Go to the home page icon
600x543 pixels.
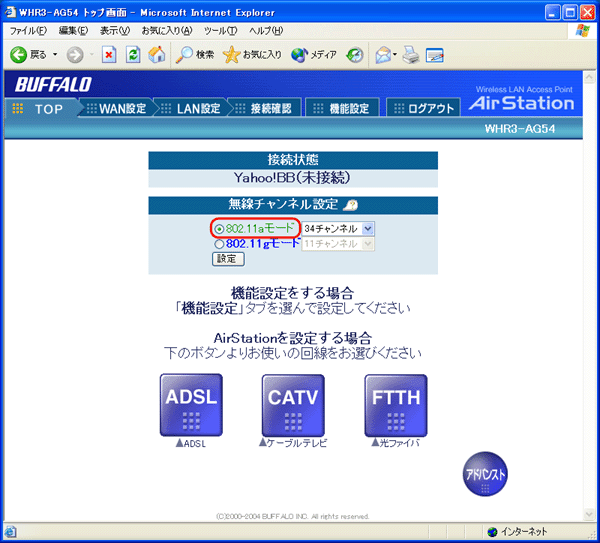tap(157, 55)
